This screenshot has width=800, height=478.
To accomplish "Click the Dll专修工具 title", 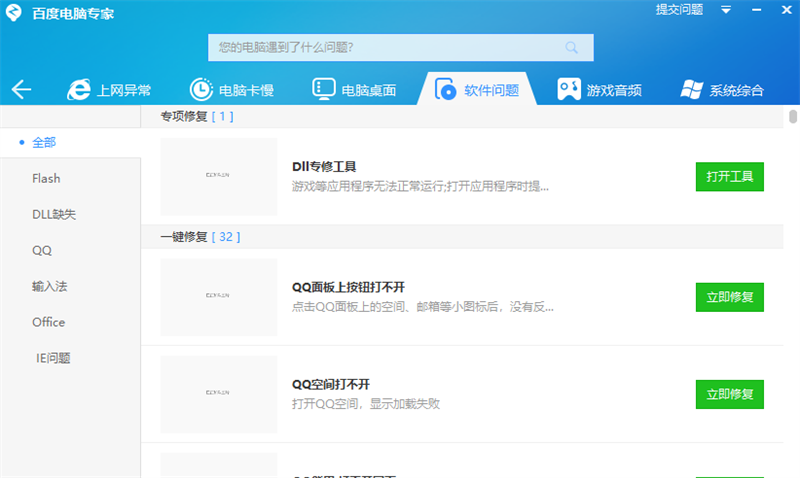I will pos(323,166).
